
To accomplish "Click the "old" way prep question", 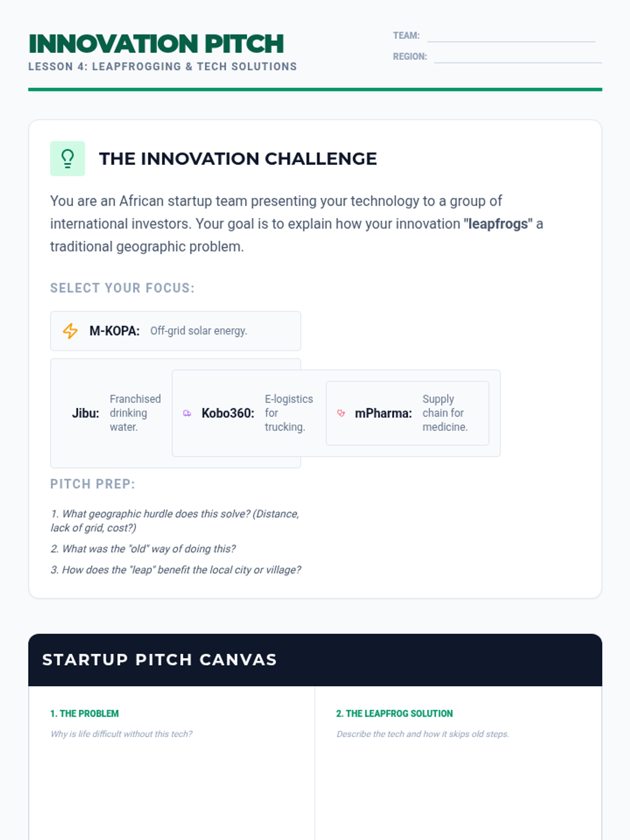I will (143, 549).
